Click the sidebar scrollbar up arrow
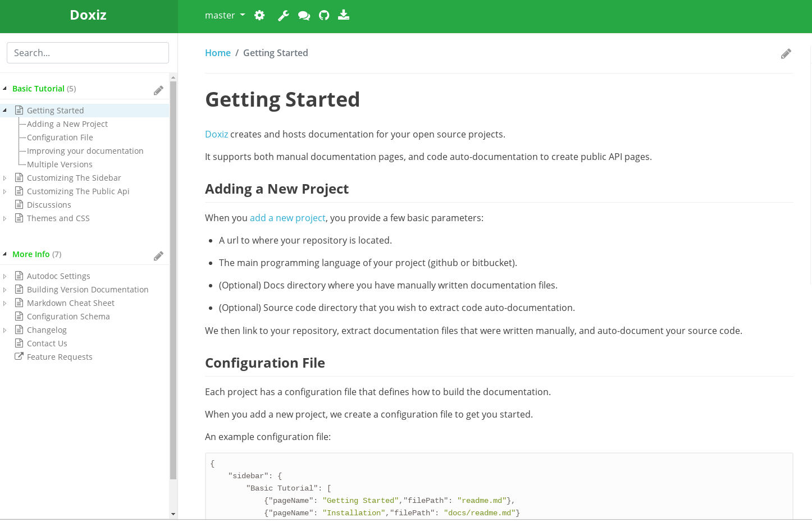This screenshot has width=812, height=522. click(x=173, y=77)
